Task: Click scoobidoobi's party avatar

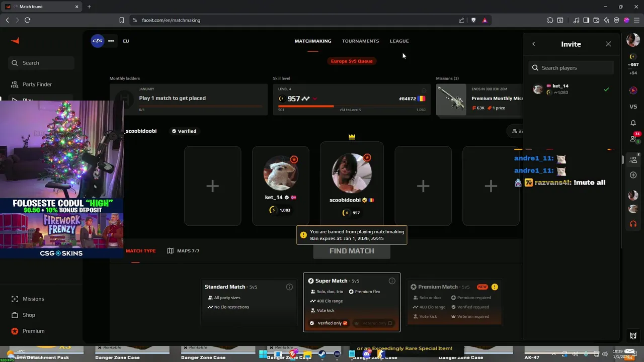Action: point(352,173)
